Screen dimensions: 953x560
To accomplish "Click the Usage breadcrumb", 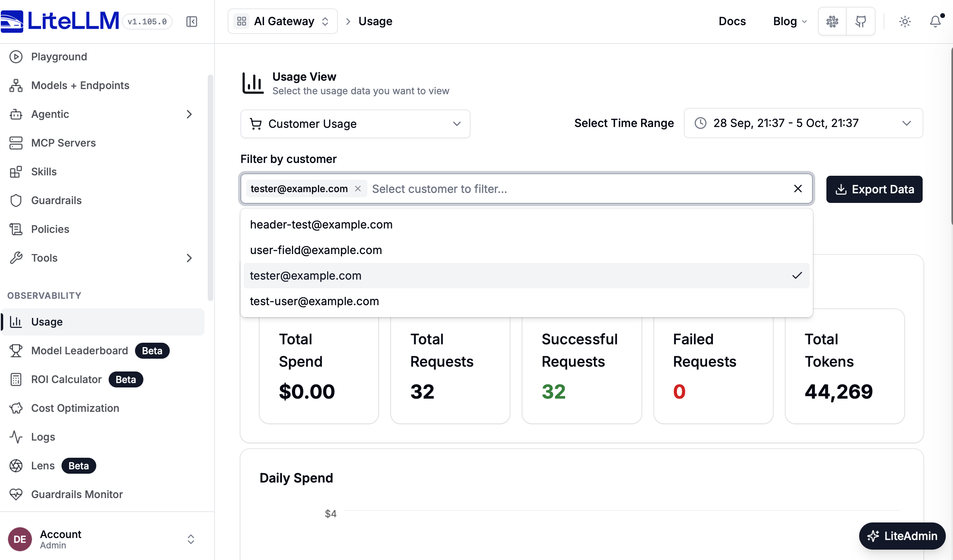I will (375, 21).
